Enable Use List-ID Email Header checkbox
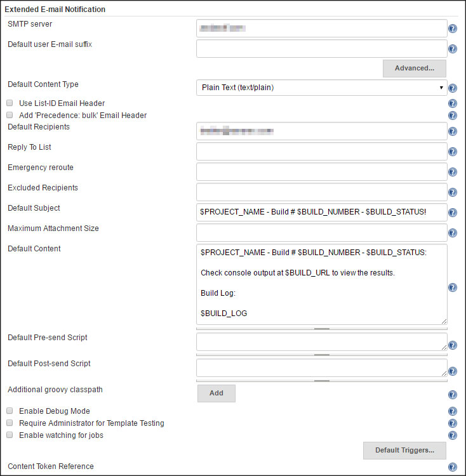The height and width of the screenshot is (476, 466). [x=10, y=103]
